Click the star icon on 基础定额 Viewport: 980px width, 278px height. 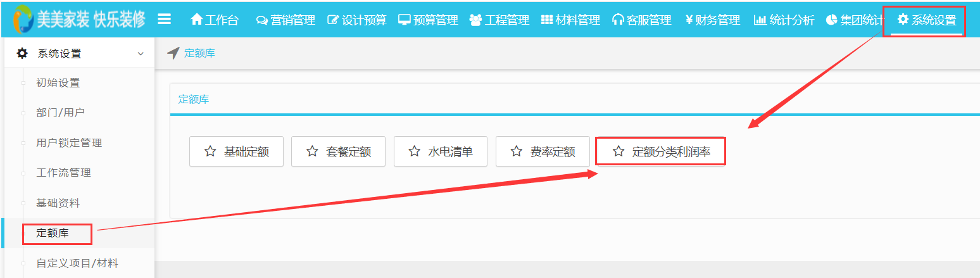click(x=210, y=152)
